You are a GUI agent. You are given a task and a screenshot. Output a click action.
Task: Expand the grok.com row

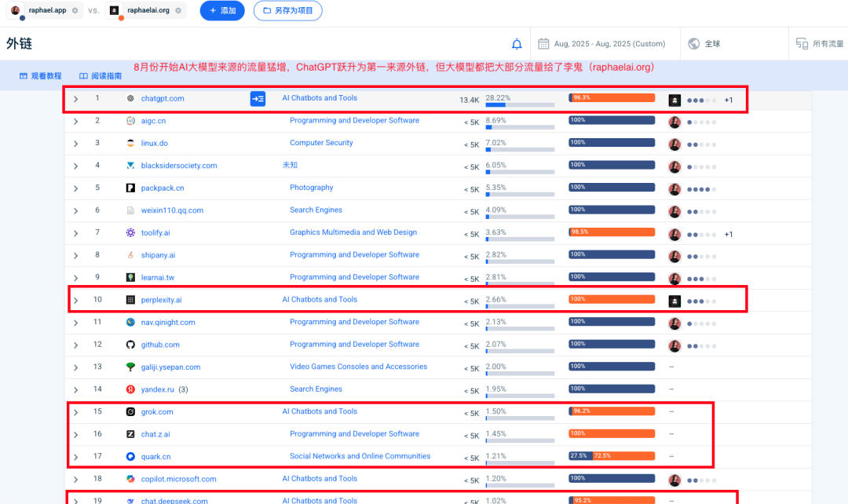click(x=75, y=412)
